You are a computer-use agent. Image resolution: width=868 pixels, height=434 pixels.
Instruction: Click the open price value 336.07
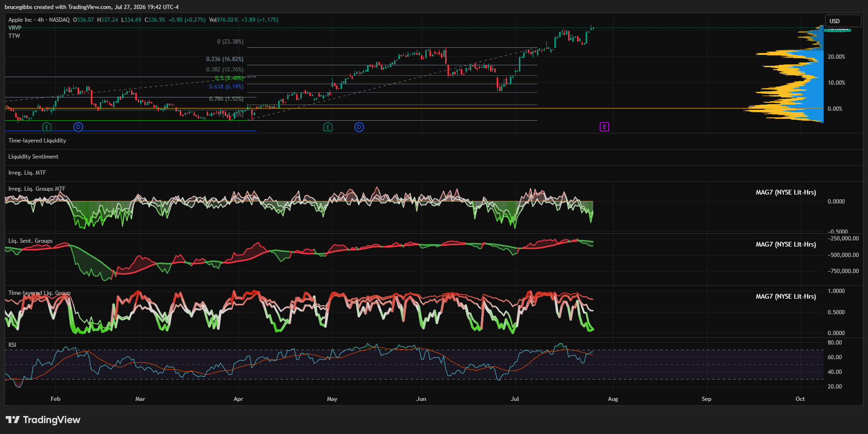85,20
